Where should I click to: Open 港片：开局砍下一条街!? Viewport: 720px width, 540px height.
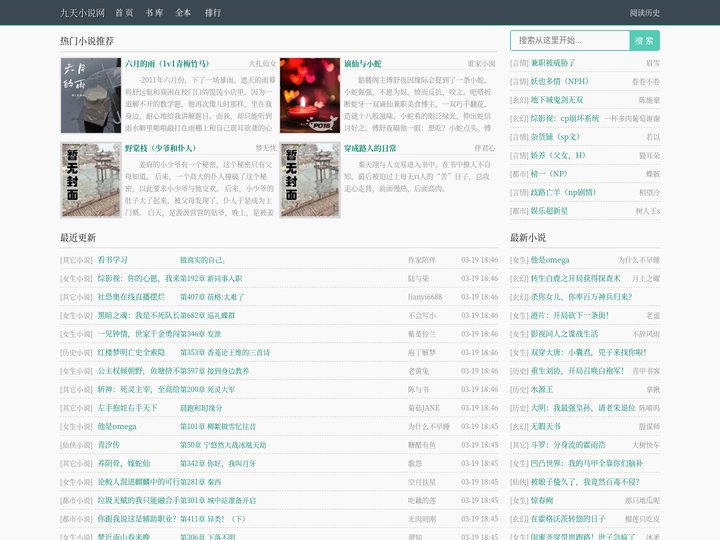pyautogui.click(x=570, y=315)
